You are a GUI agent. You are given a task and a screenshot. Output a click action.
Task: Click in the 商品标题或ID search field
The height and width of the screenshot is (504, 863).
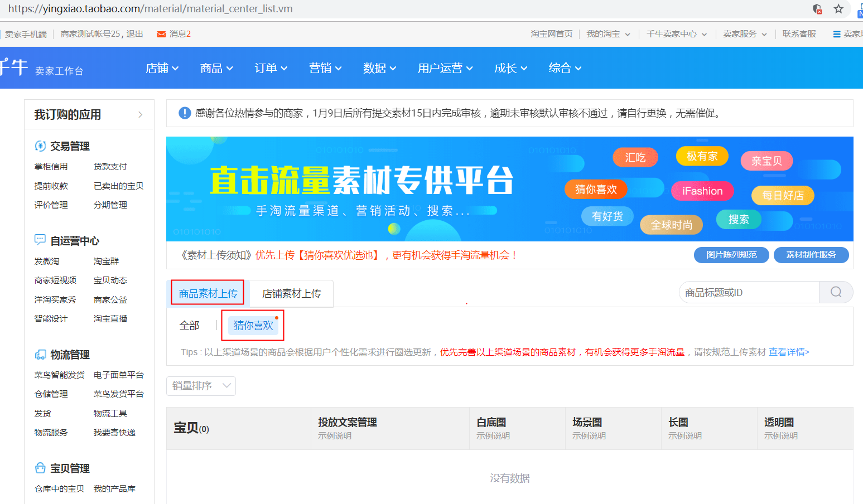tap(749, 292)
